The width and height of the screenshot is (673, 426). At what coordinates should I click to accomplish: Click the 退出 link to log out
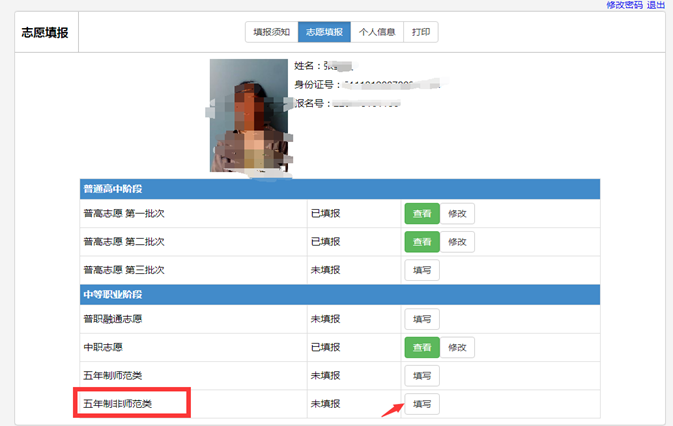click(x=657, y=5)
